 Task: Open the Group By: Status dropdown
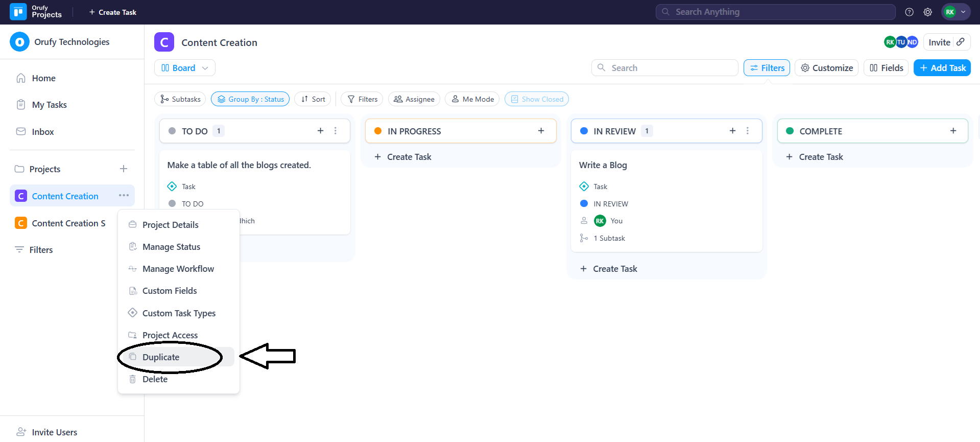click(x=250, y=99)
